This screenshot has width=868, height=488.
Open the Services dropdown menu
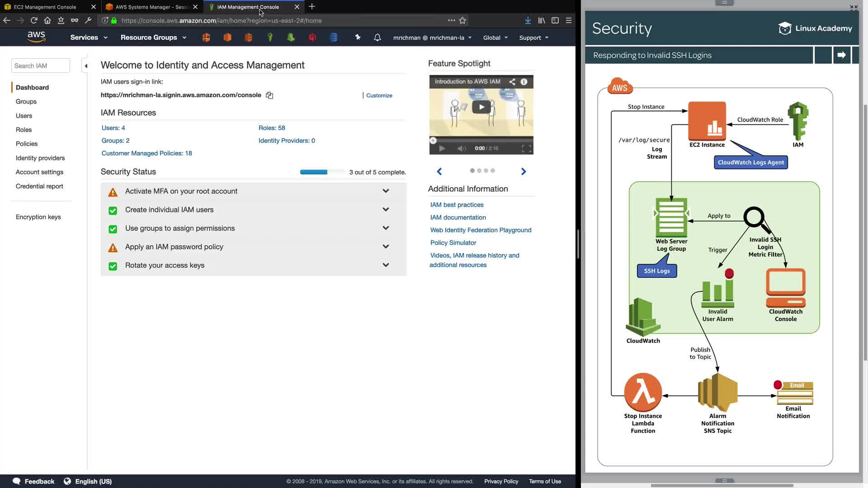point(89,38)
